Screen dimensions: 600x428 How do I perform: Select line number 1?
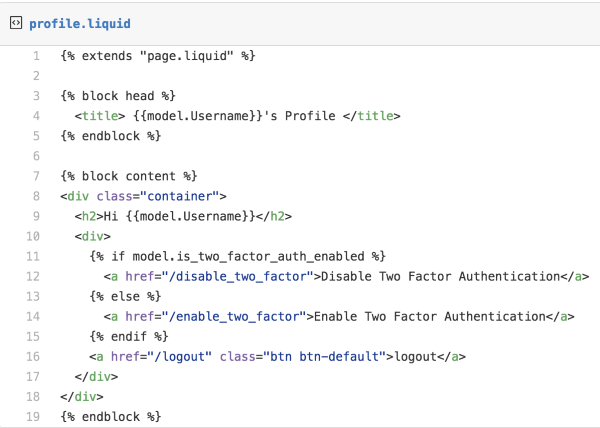click(x=36, y=56)
